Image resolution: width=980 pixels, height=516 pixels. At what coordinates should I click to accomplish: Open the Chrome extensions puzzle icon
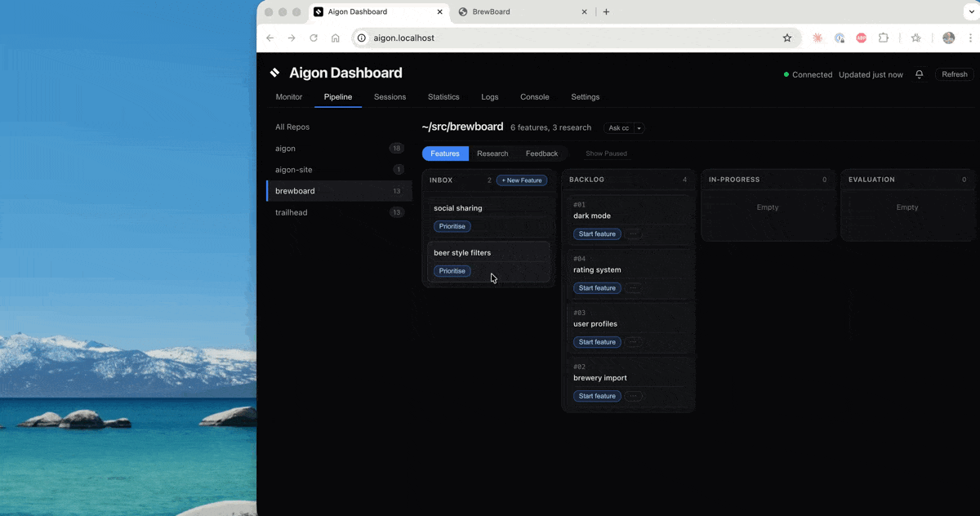click(883, 38)
